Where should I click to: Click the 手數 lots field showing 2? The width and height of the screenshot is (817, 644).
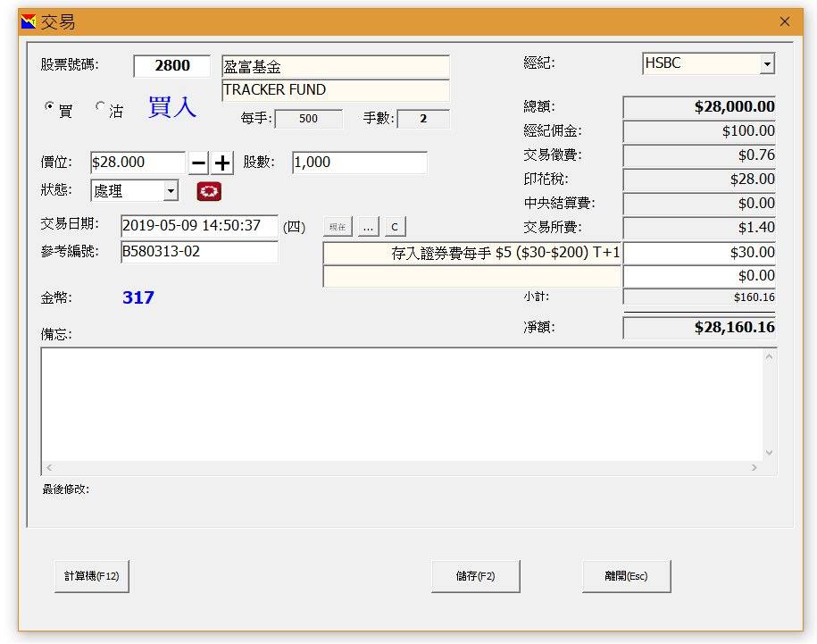(x=423, y=119)
